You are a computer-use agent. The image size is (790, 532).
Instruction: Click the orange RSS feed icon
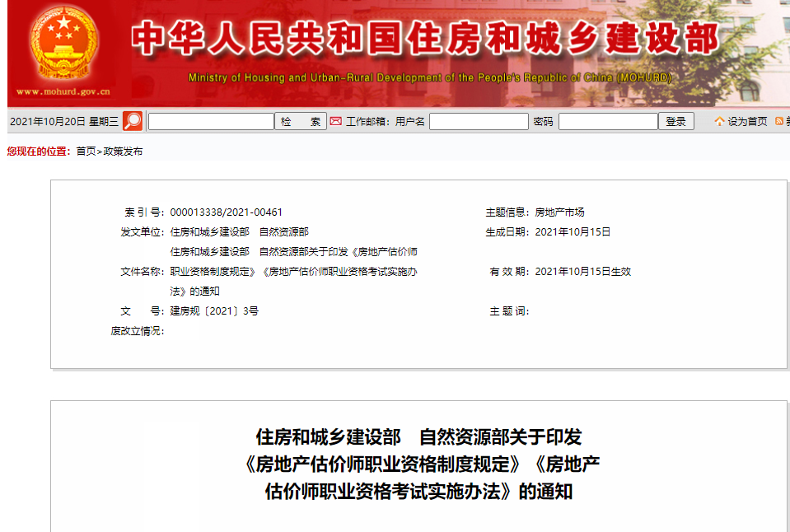pos(779,121)
